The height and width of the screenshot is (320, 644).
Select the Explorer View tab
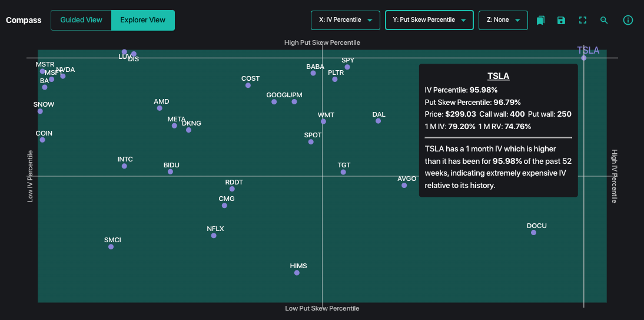(143, 20)
